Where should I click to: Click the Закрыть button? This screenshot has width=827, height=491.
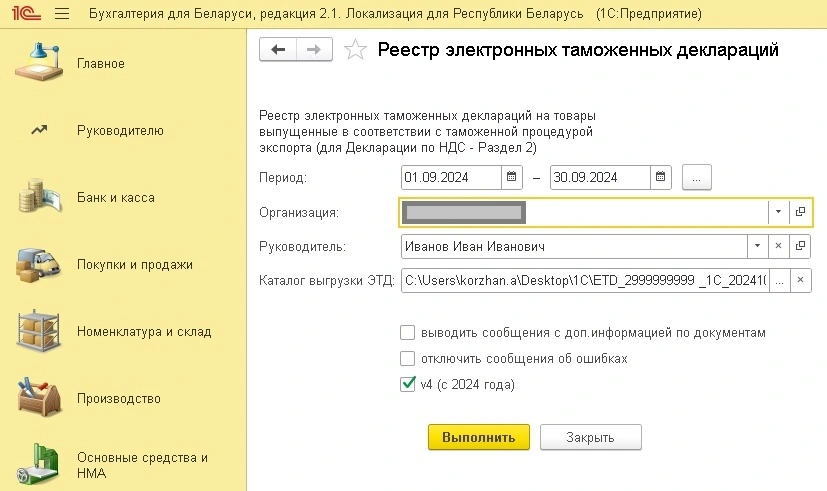point(590,437)
